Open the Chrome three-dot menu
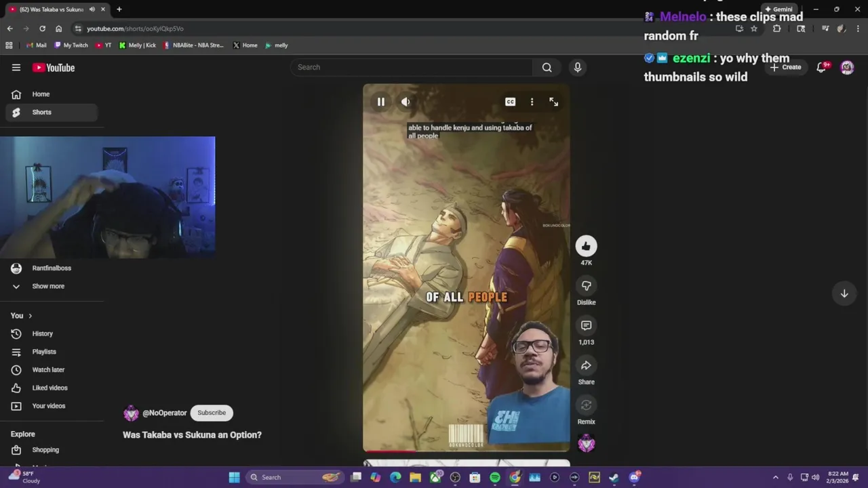This screenshot has height=488, width=868. coord(858,28)
